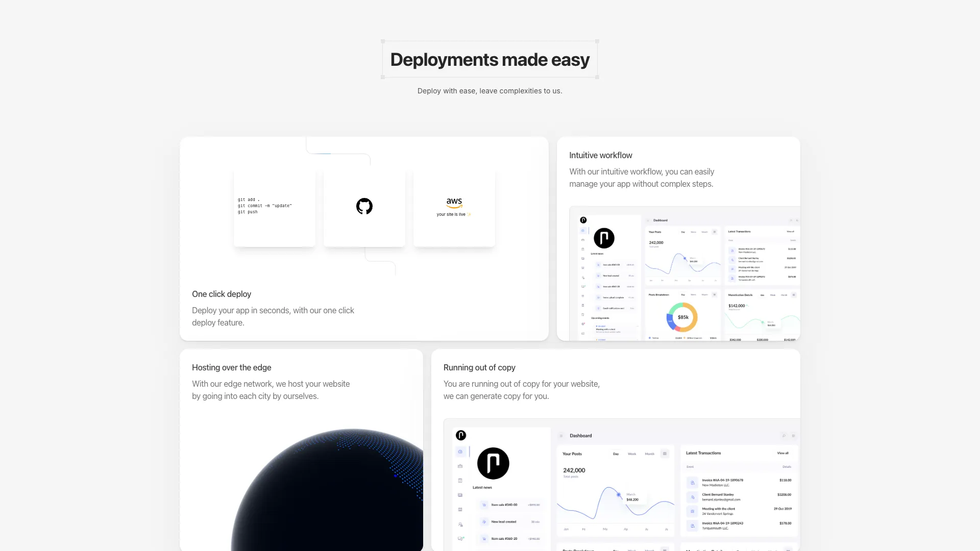Click the GitHub logo card
This screenshot has width=980, height=551.
coord(364,207)
